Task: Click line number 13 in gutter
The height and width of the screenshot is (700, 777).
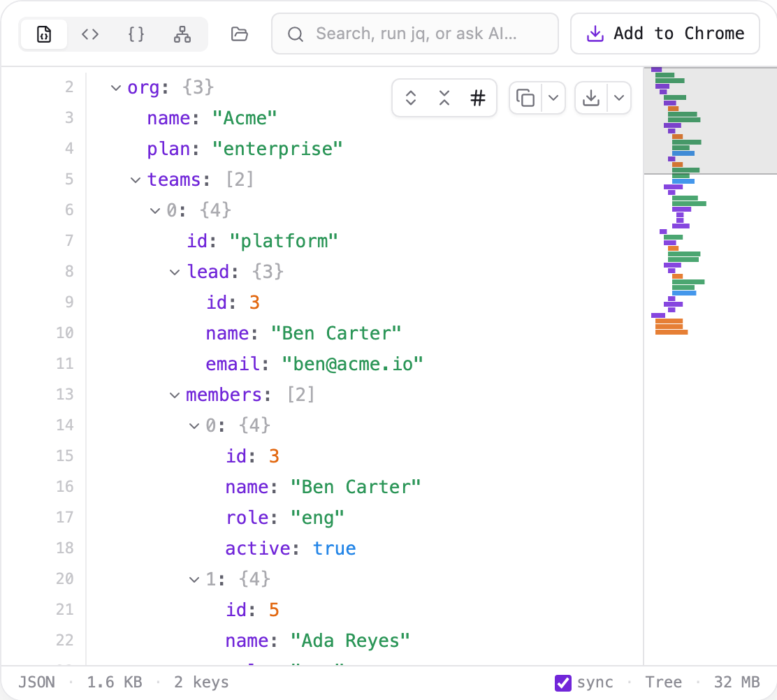Action: pos(65,394)
